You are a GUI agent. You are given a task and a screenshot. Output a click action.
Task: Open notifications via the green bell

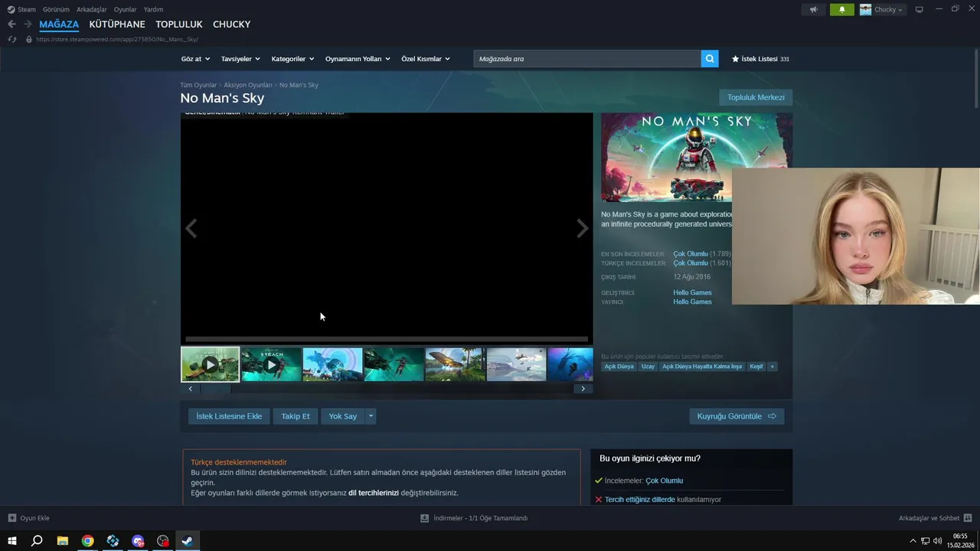(842, 9)
